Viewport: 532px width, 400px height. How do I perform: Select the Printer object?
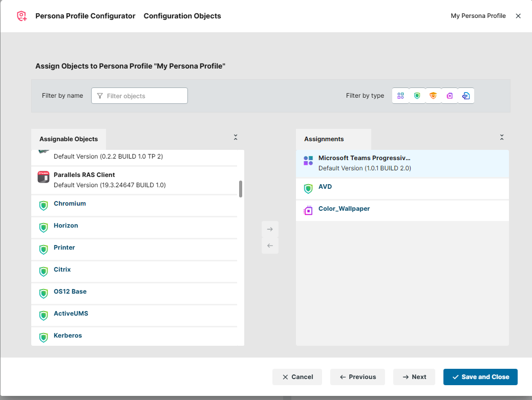click(134, 250)
